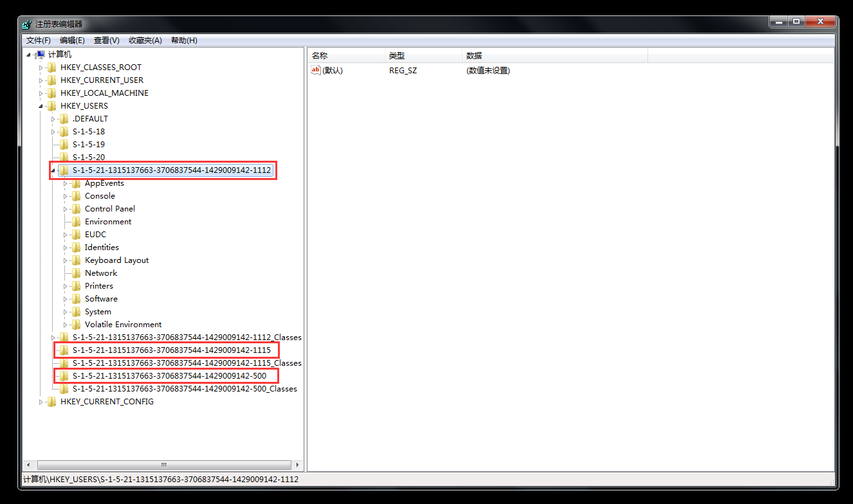Click the Registry Editor title bar icon
Image resolution: width=853 pixels, height=504 pixels.
click(x=26, y=24)
